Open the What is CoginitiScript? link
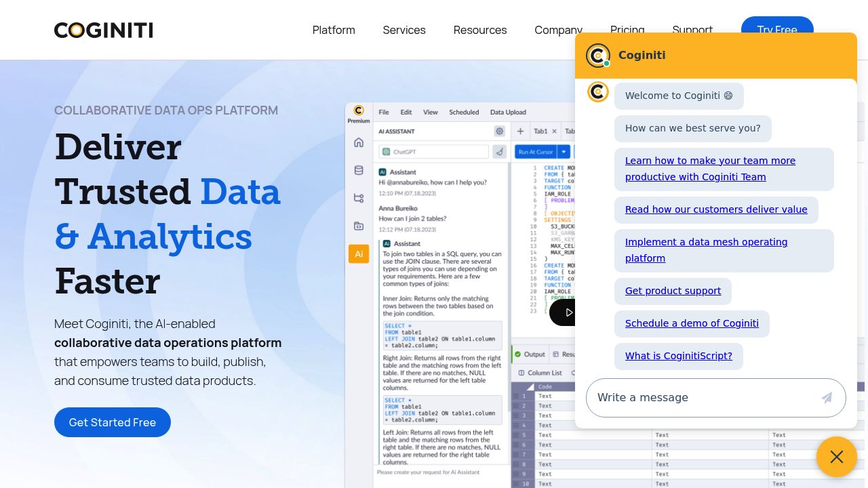The image size is (868, 488). tap(679, 356)
